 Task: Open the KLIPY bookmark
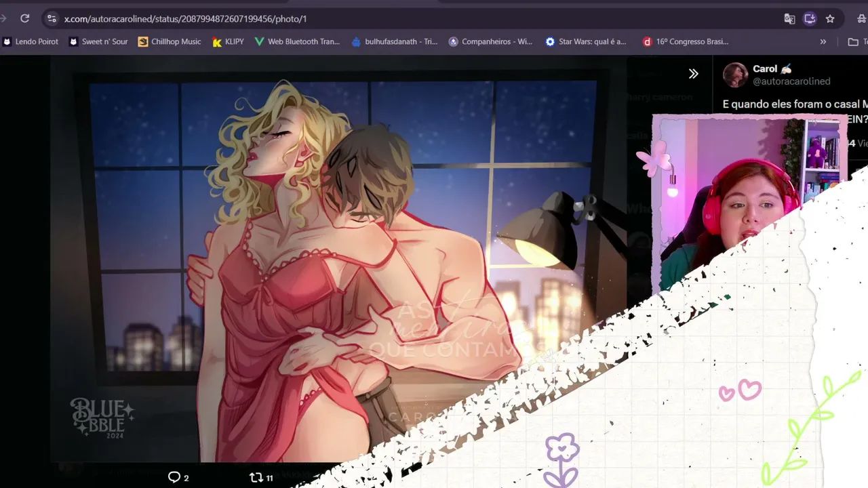point(228,41)
